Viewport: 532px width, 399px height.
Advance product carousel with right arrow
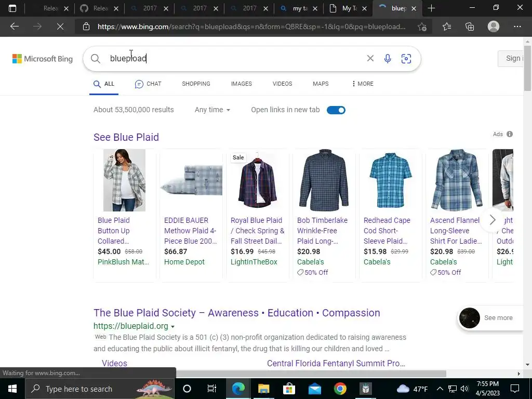tap(493, 220)
